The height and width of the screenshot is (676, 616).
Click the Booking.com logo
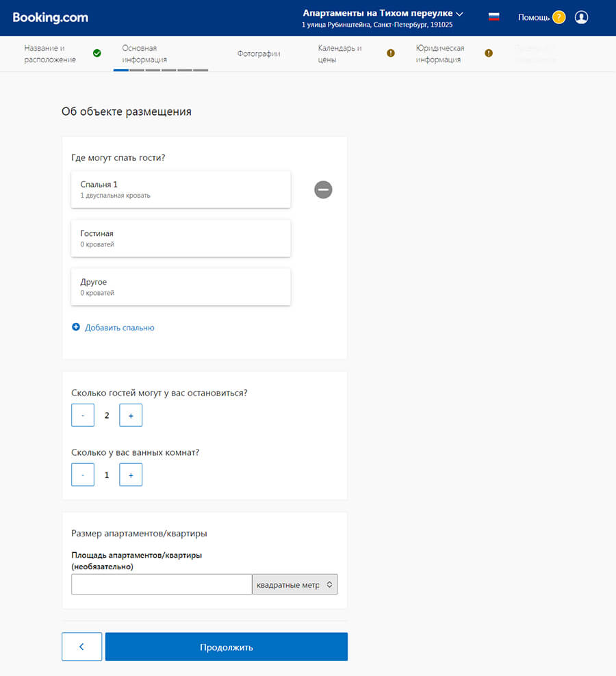click(50, 17)
